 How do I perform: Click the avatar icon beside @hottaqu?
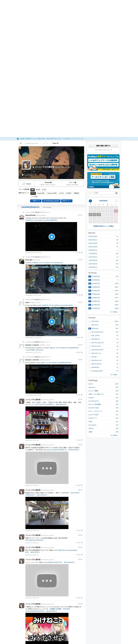click(x=90, y=329)
